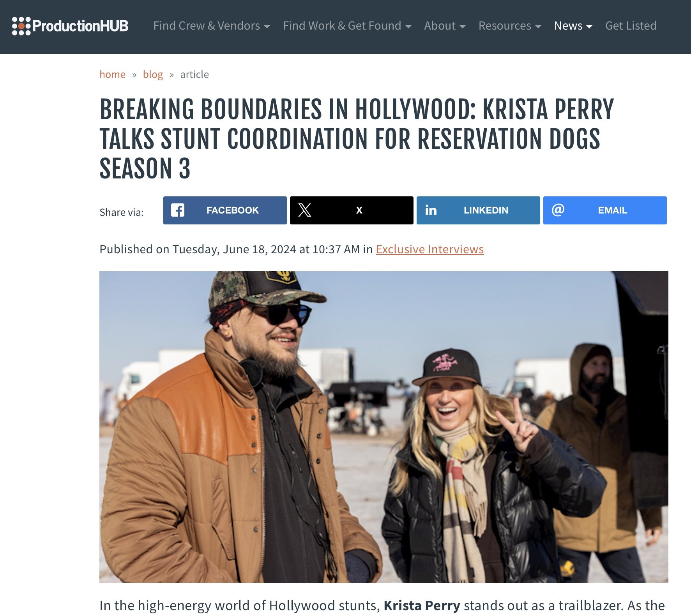Follow the 'home' breadcrumb link
This screenshot has height=616, width=691.
[x=112, y=74]
